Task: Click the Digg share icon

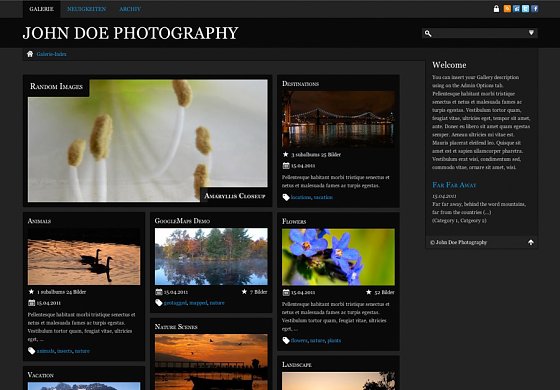Action: coord(516,9)
